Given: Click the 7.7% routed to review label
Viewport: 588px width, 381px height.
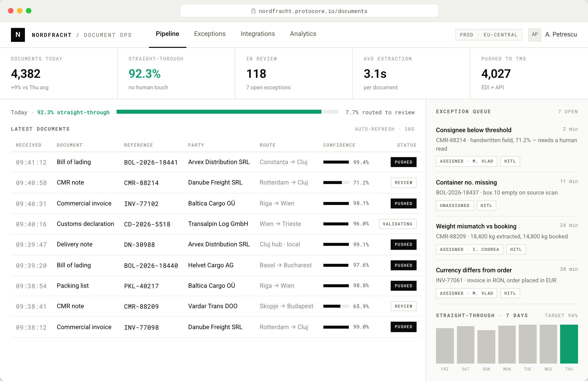Looking at the screenshot, I should (x=380, y=112).
